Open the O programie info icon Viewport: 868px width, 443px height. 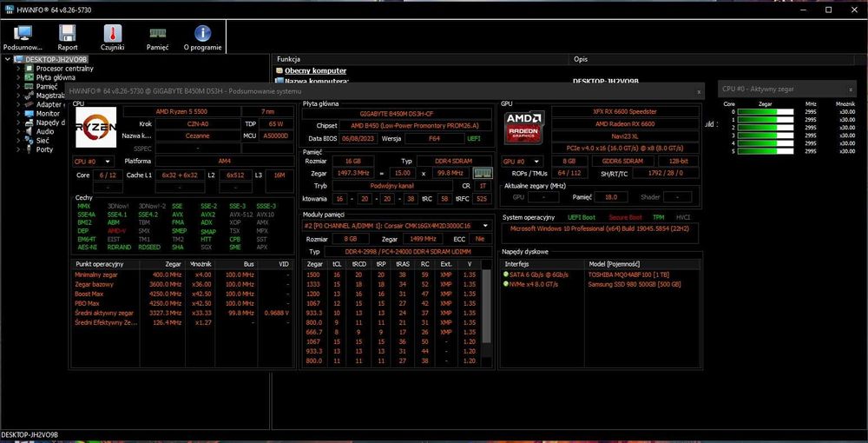[202, 34]
